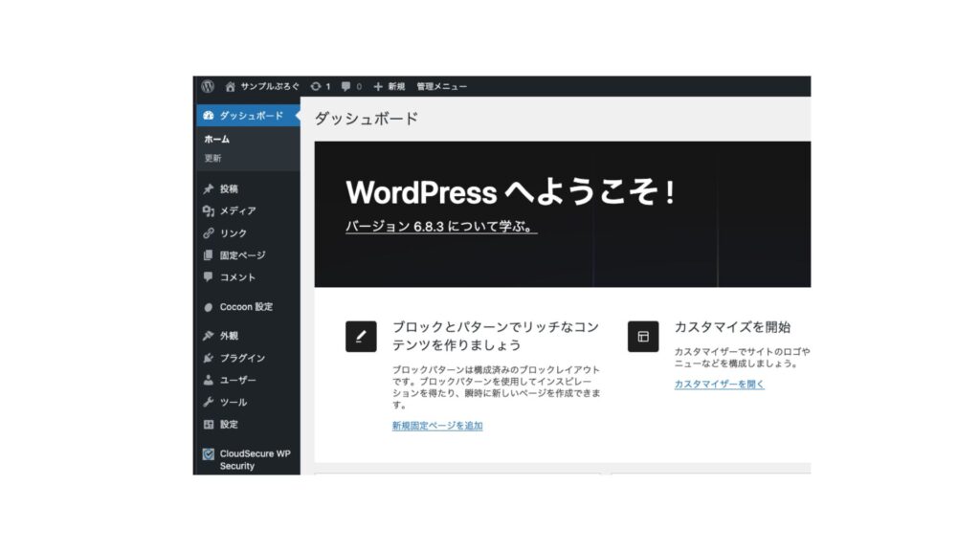Open the 新規 add-new menu
The width and height of the screenshot is (980, 551).
pos(390,86)
